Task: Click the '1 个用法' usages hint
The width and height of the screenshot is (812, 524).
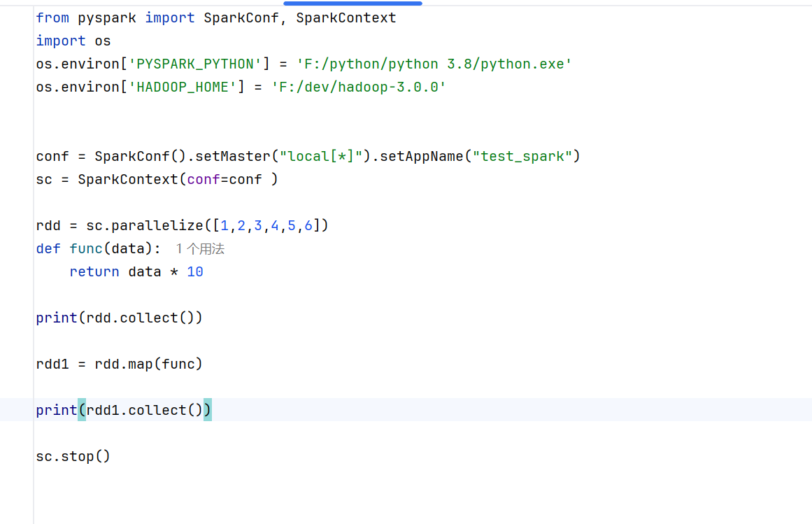Action: [200, 249]
